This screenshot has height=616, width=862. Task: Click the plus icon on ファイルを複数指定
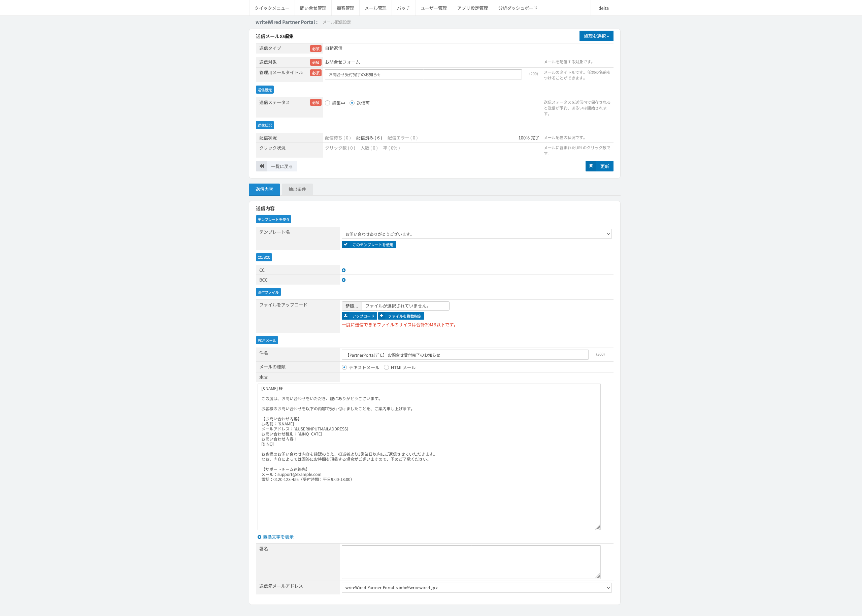click(x=382, y=316)
